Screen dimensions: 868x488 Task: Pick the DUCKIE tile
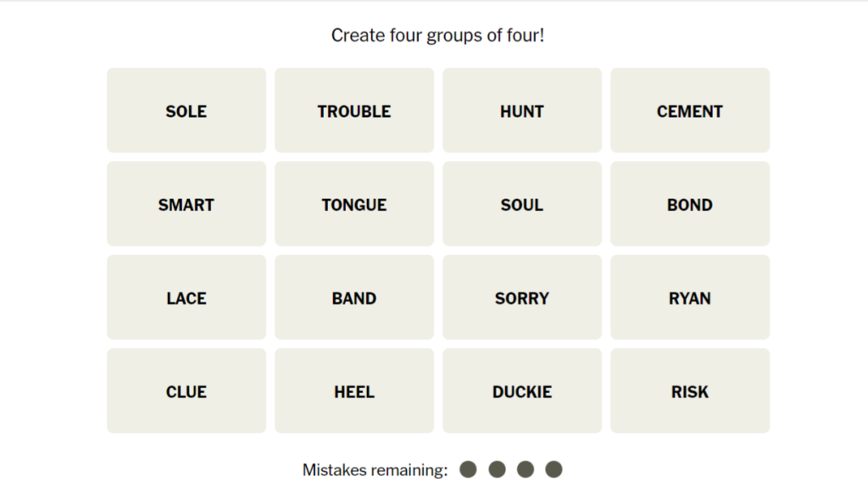[522, 391]
